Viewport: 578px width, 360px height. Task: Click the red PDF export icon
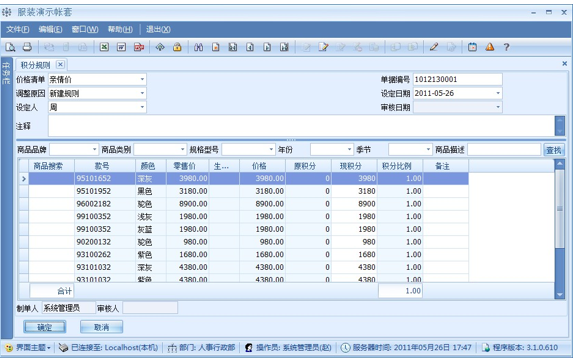pyautogui.click(x=139, y=47)
